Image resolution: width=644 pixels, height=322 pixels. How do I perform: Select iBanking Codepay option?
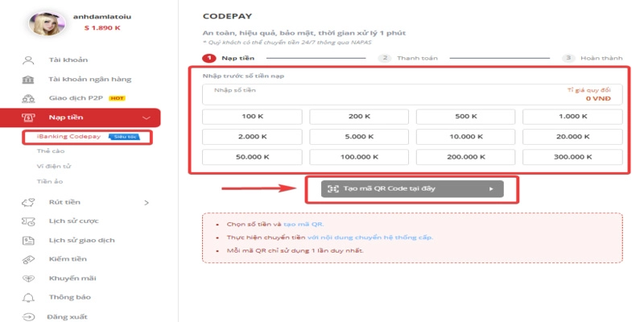coord(68,136)
